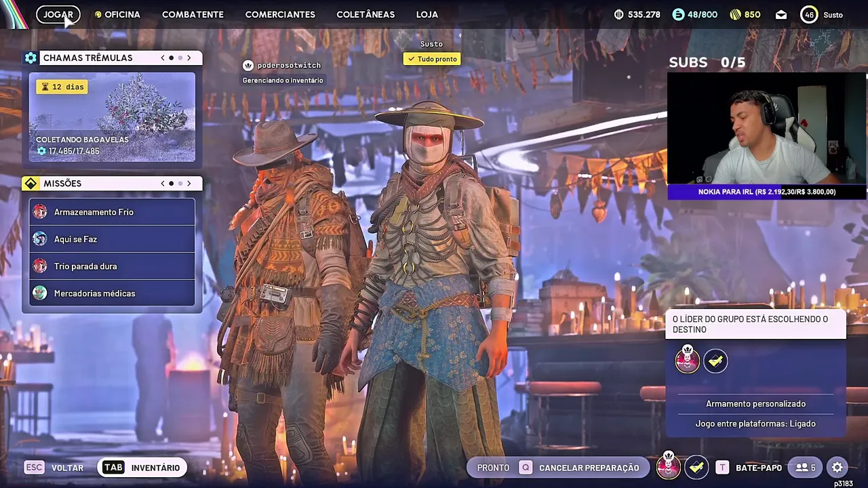868x488 pixels.
Task: Open the TAB Inventário button
Action: click(x=142, y=468)
